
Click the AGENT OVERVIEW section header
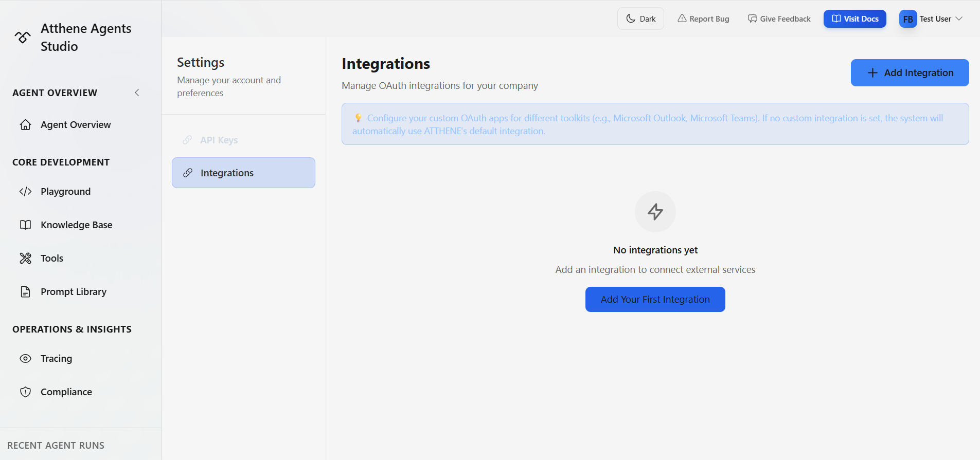55,93
